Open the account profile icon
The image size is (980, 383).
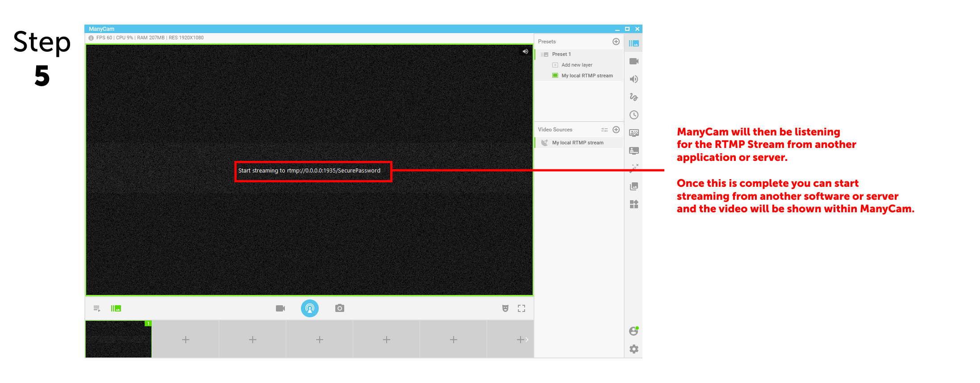(634, 331)
